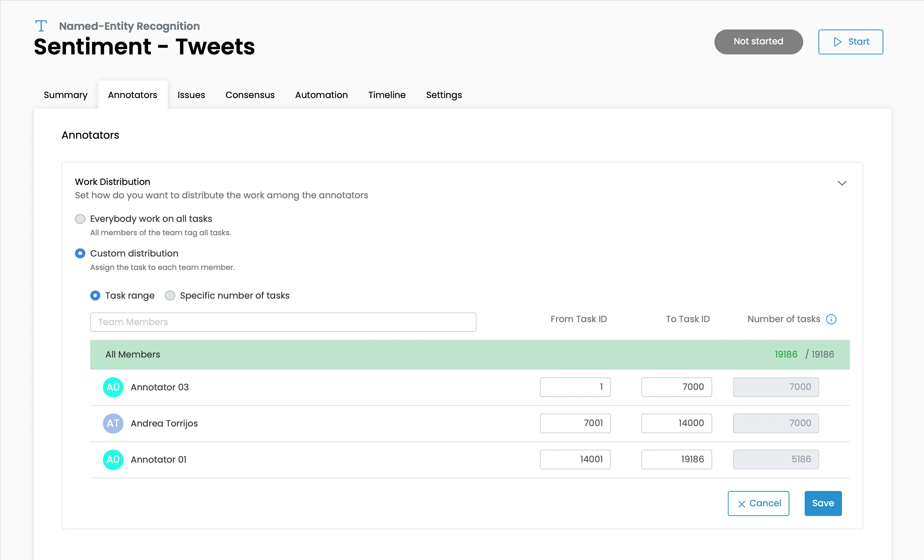View the Timeline tab
924x560 pixels.
[387, 95]
